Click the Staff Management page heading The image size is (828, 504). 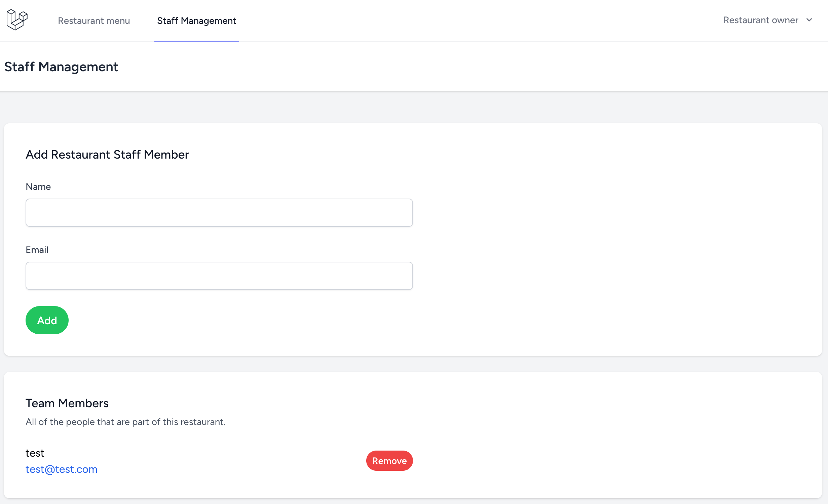61,67
